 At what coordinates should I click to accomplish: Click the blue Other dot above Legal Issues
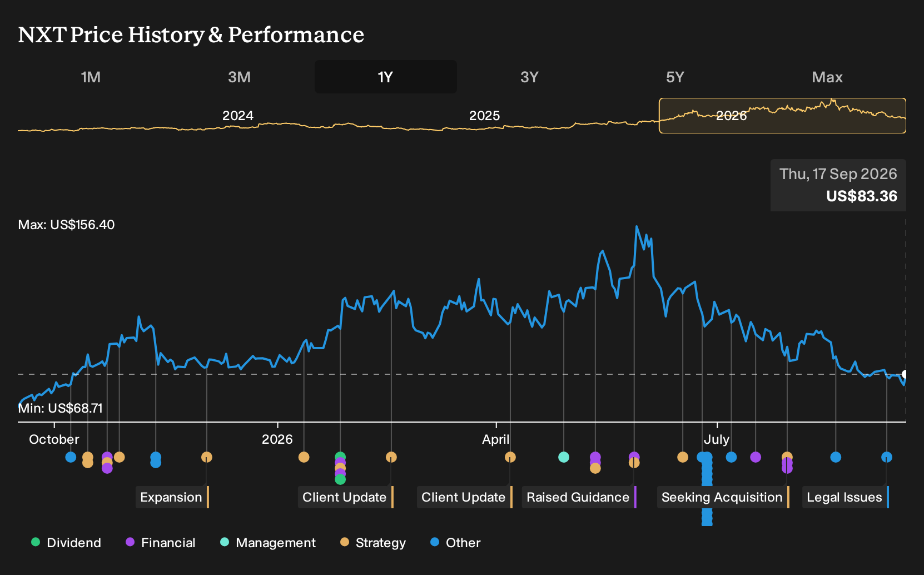click(x=887, y=457)
